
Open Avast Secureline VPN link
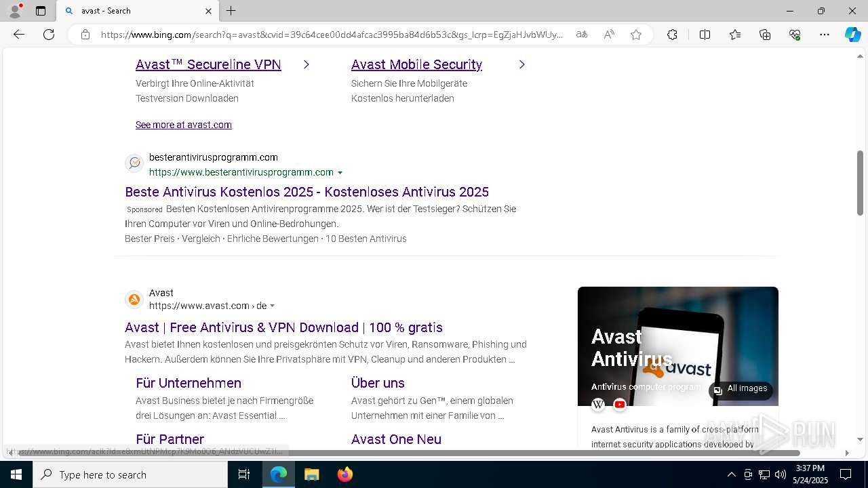click(x=208, y=64)
